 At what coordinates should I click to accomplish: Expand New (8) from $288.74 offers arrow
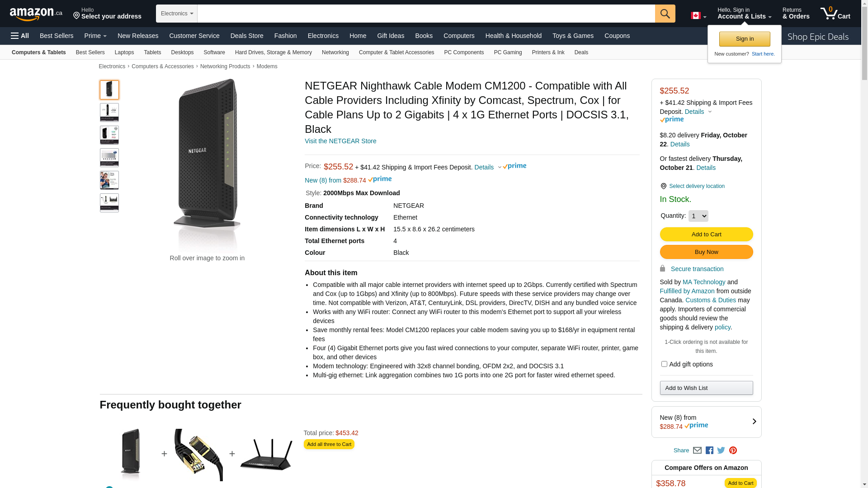[754, 422]
